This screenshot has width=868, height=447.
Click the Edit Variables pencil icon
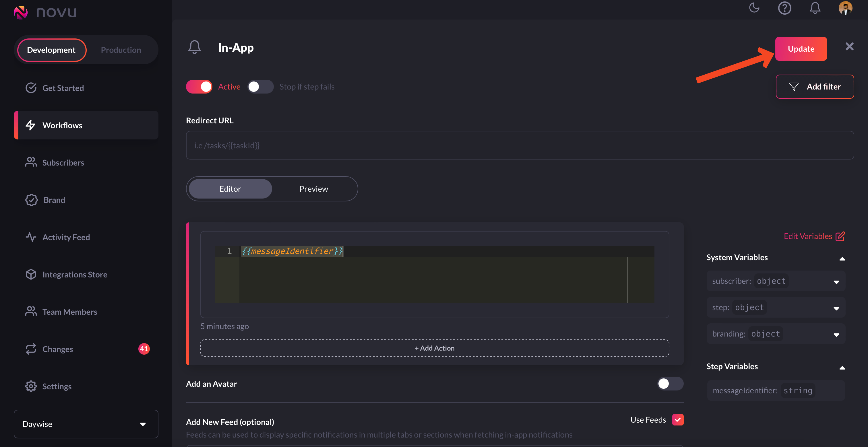click(840, 236)
